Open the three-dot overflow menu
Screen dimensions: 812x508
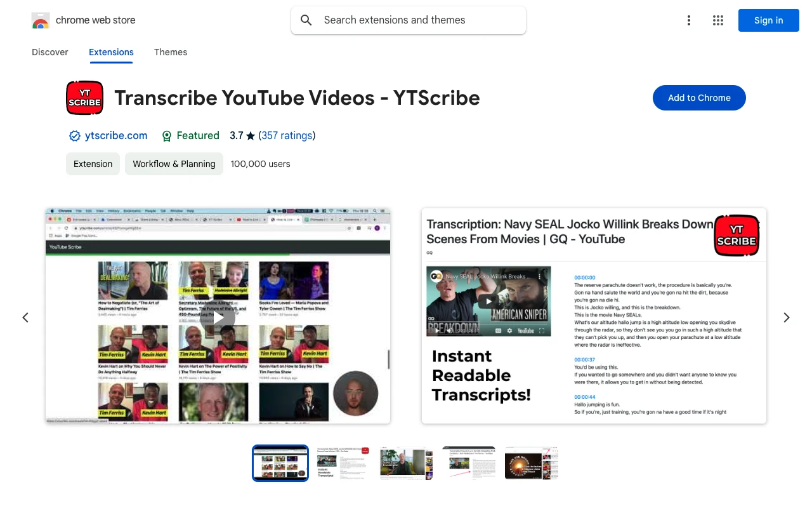coord(689,20)
